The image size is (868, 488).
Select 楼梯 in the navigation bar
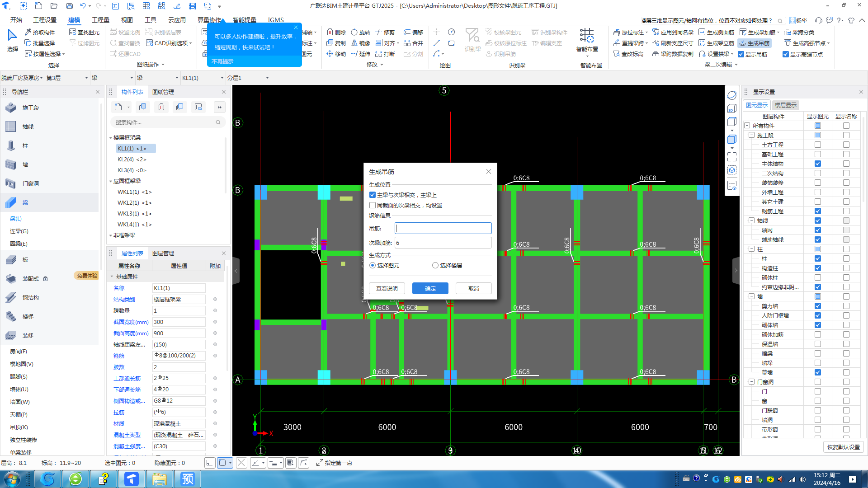pos(50,316)
